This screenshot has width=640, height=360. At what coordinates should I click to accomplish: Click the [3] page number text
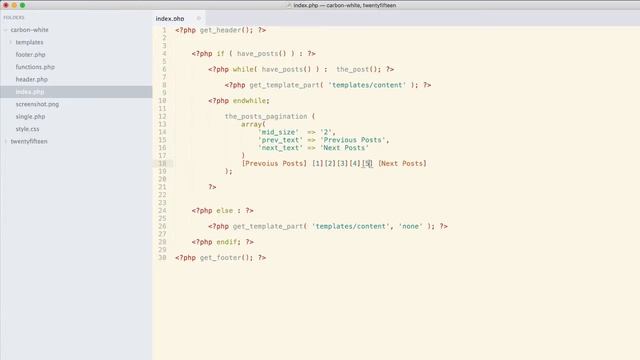[342, 163]
